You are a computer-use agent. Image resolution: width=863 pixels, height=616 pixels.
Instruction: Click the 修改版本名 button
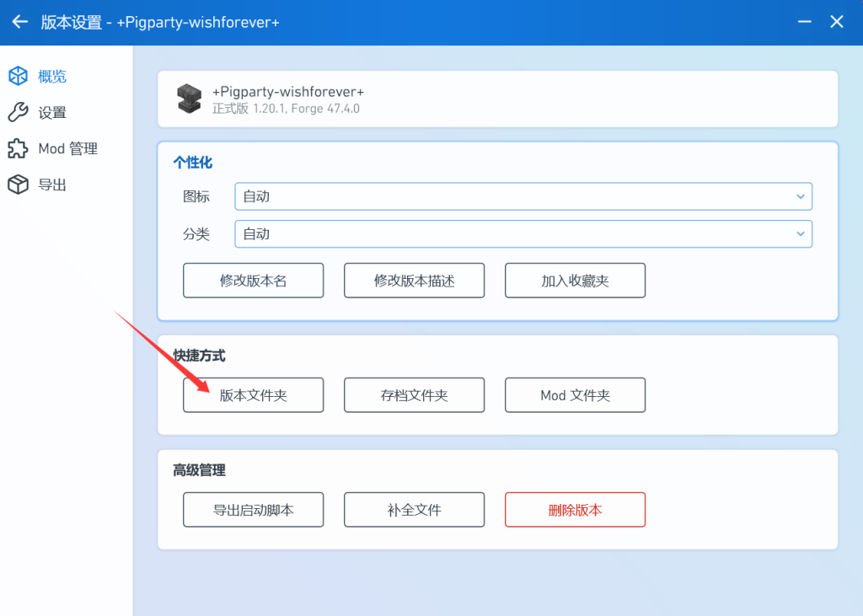pos(253,281)
